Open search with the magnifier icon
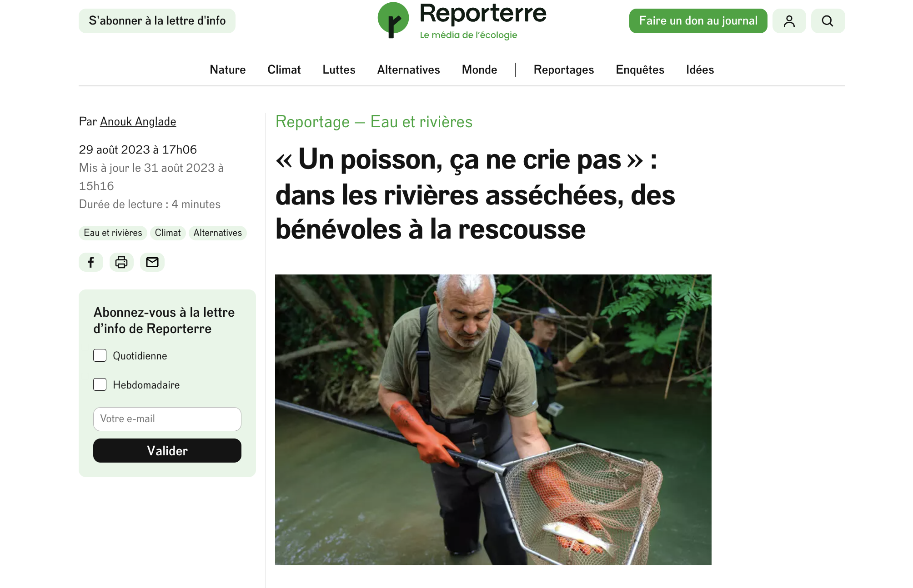Image resolution: width=913 pixels, height=588 pixels. pyautogui.click(x=828, y=21)
